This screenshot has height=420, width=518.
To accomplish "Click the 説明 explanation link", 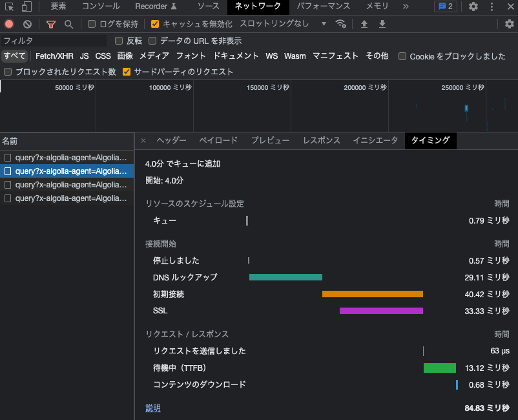I will [x=153, y=408].
